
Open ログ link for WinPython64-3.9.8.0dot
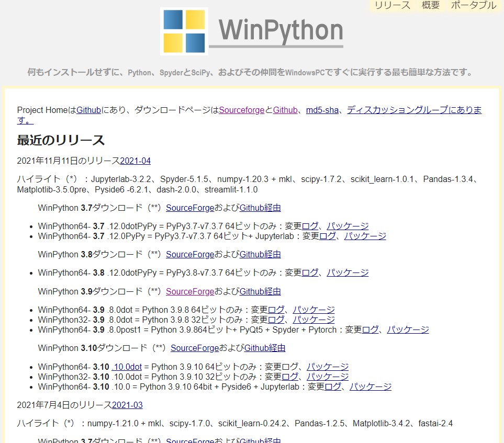click(276, 310)
